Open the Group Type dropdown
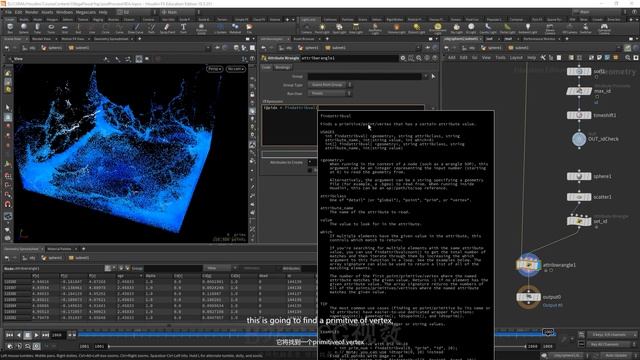This screenshot has width=640, height=360. point(330,85)
